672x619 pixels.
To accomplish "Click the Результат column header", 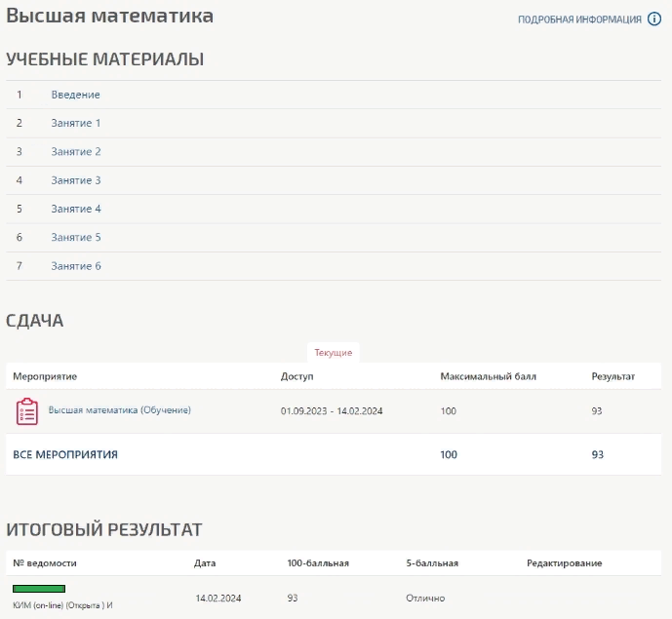I will click(x=613, y=376).
